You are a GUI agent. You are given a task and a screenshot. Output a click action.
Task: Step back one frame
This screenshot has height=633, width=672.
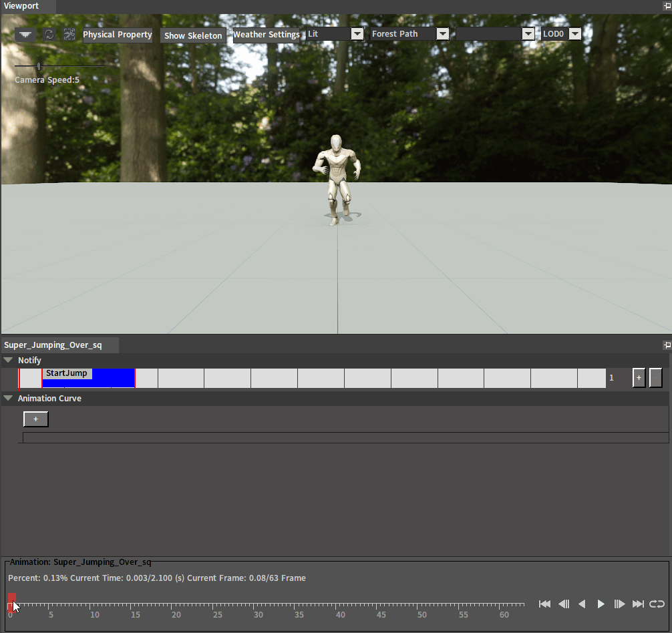click(564, 604)
